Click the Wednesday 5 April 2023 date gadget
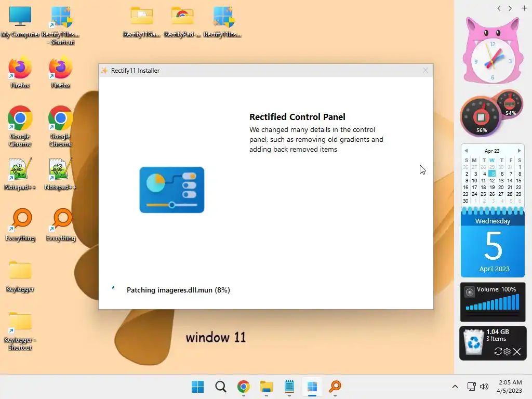The image size is (532, 399). tap(493, 243)
